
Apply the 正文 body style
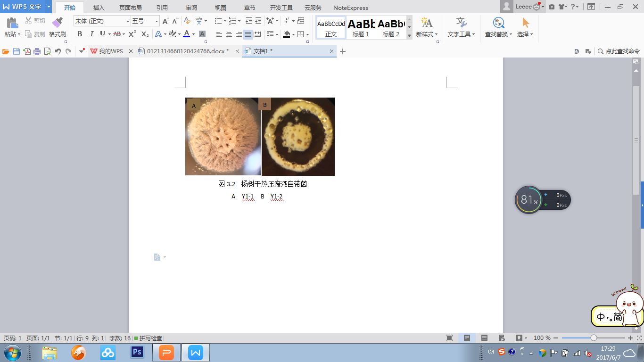pos(331,27)
